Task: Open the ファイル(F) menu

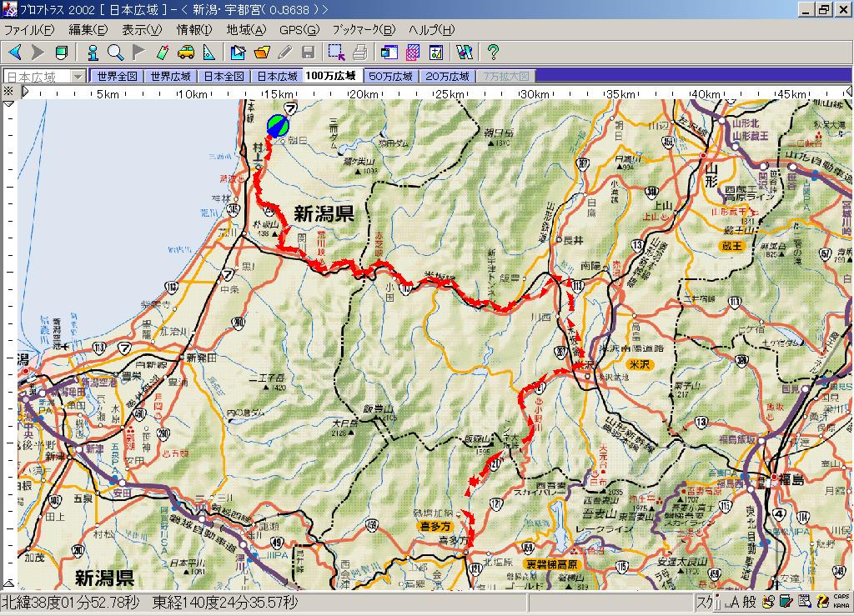Action: point(29,30)
